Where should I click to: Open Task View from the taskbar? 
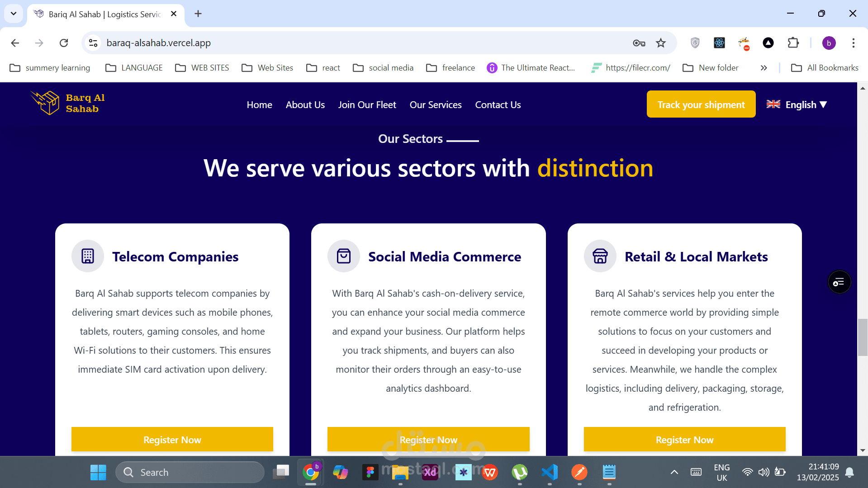pyautogui.click(x=281, y=472)
